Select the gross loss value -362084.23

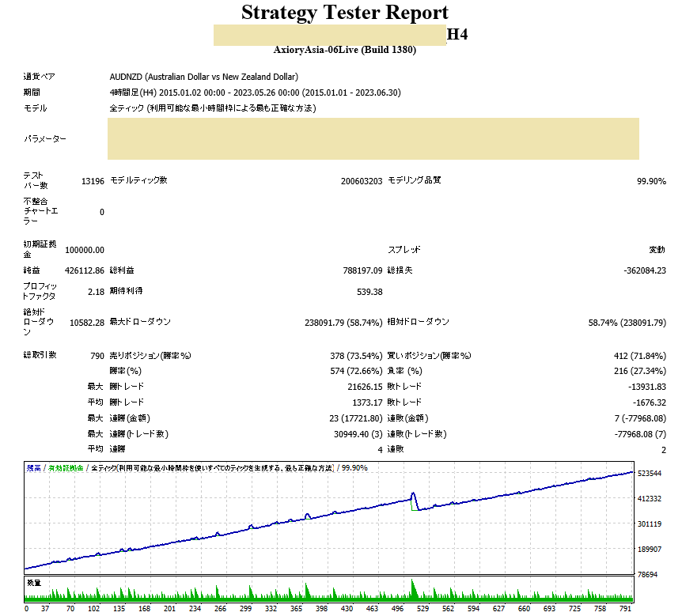[x=645, y=270]
